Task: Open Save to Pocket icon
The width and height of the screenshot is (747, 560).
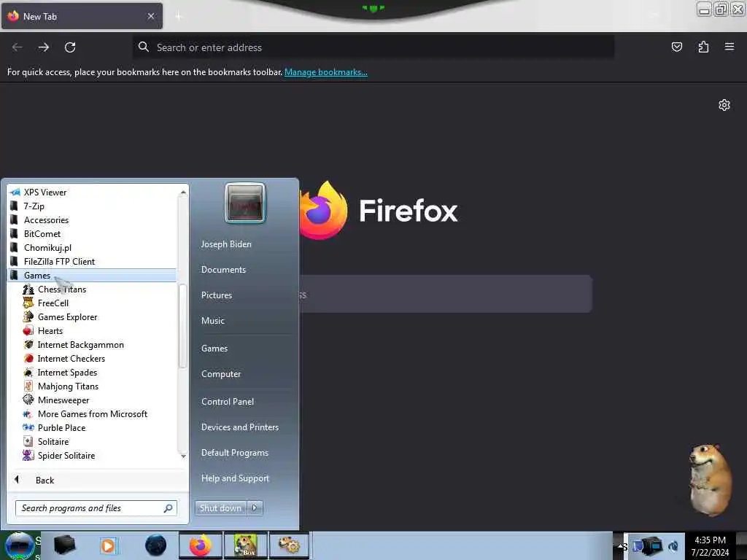Action: (676, 47)
